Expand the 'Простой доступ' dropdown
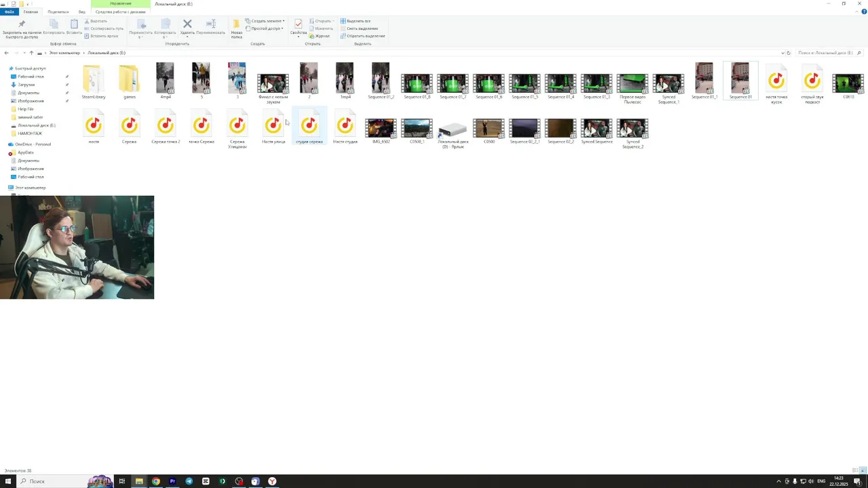This screenshot has width=868, height=488. tap(265, 28)
